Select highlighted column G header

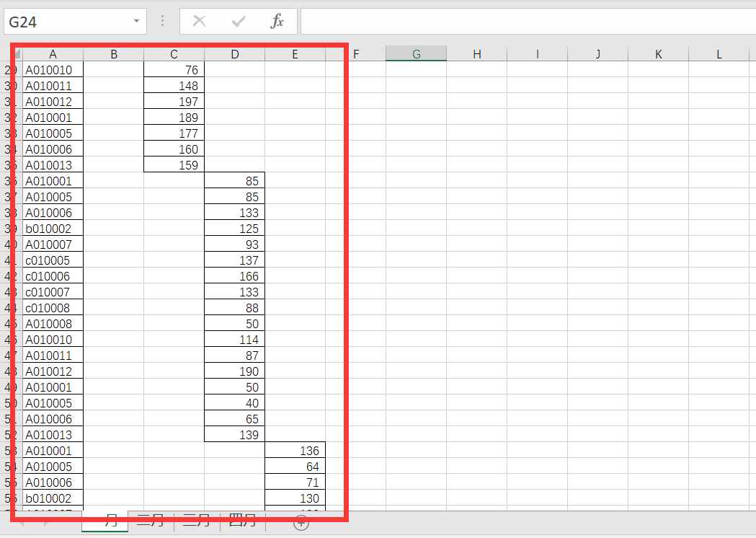point(416,54)
